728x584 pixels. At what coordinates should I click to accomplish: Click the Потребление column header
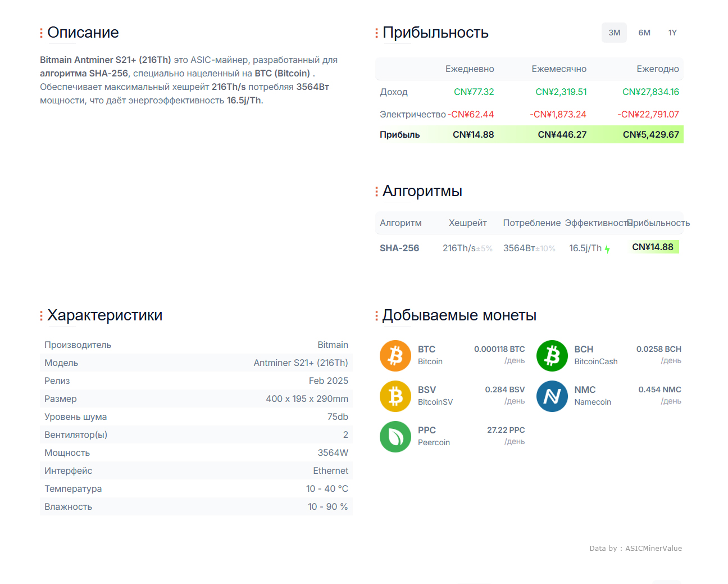532,223
